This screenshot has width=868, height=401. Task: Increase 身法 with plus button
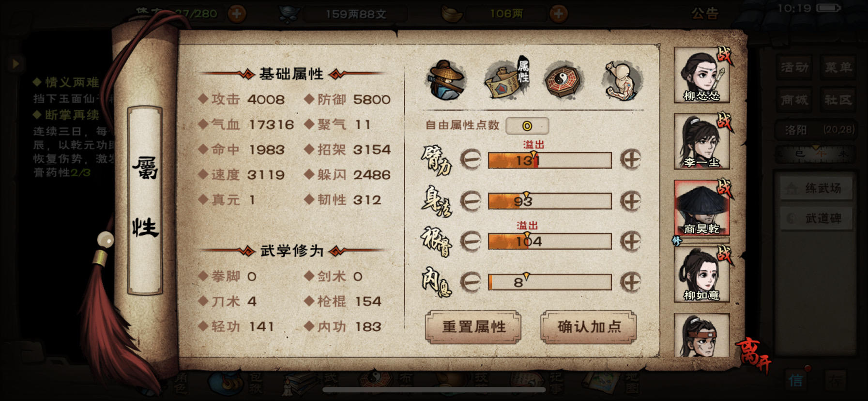pyautogui.click(x=631, y=200)
